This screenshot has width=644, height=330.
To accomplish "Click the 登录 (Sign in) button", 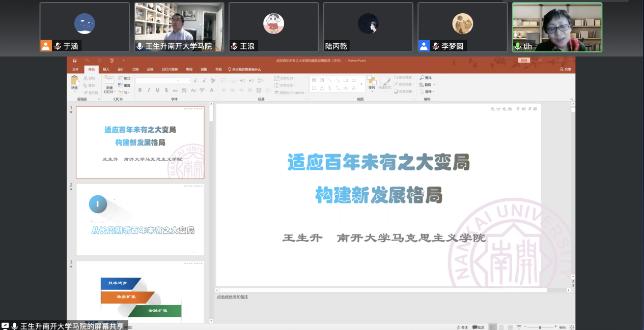I will point(523,61).
